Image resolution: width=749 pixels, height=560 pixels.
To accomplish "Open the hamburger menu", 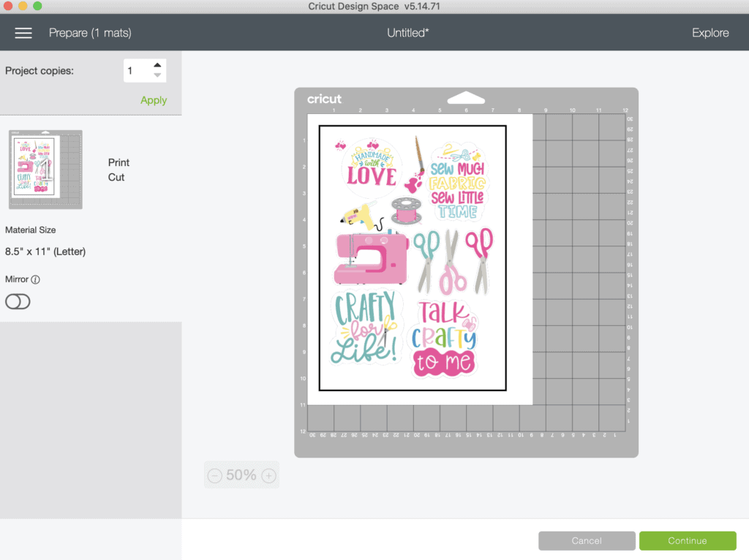I will [x=23, y=32].
